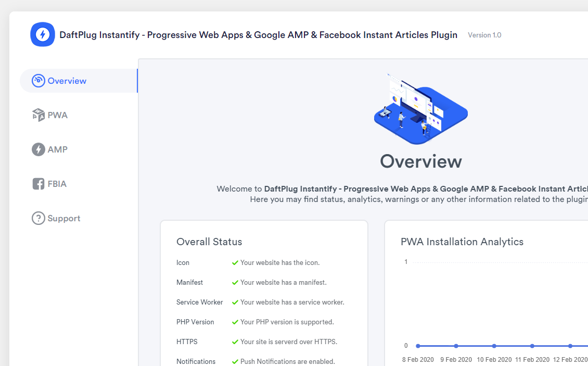
Task: Click the green checkmark beside Icon status
Action: (x=235, y=263)
